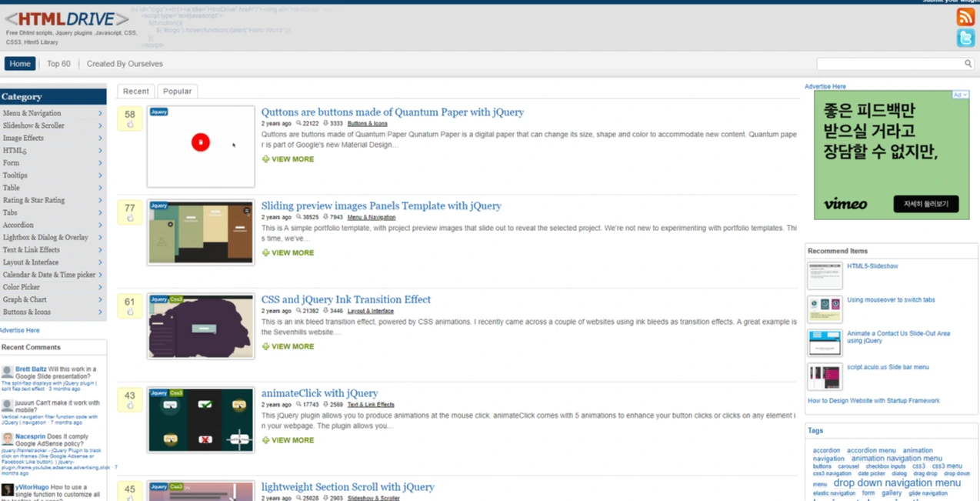Click the Text & Link Effects tag on the animateClick post
This screenshot has height=501, width=980.
coord(371,405)
